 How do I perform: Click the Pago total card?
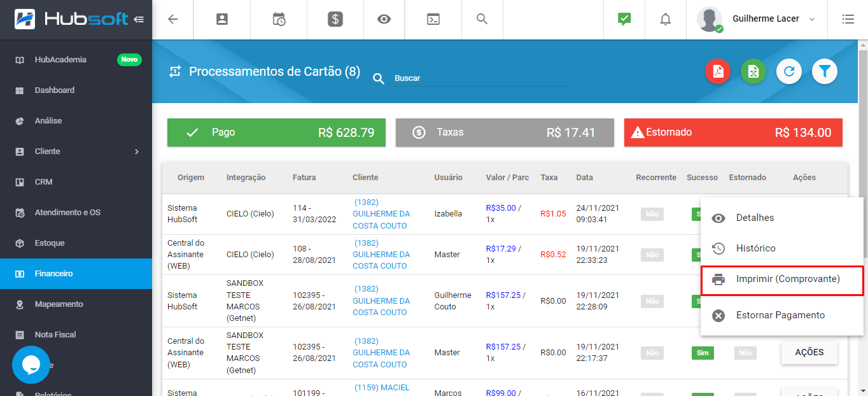[x=276, y=132]
